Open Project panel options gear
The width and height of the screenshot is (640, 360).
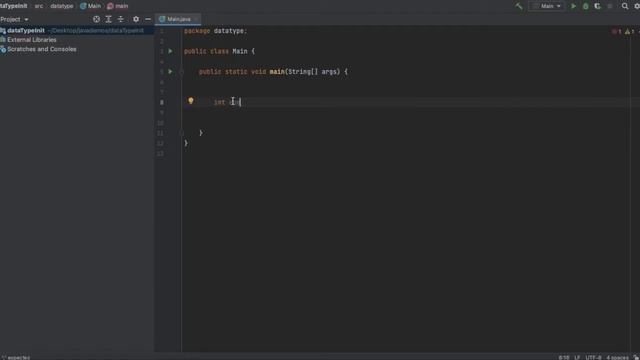[x=136, y=19]
